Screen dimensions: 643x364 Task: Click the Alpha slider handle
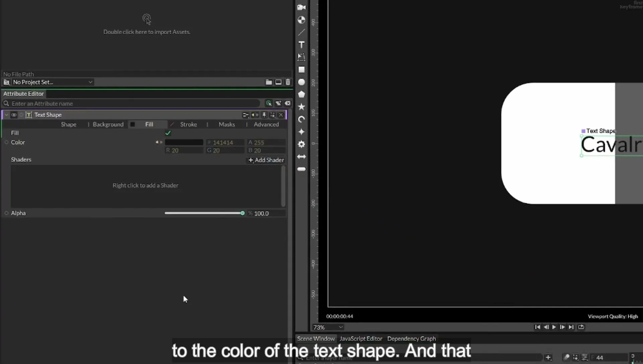242,213
